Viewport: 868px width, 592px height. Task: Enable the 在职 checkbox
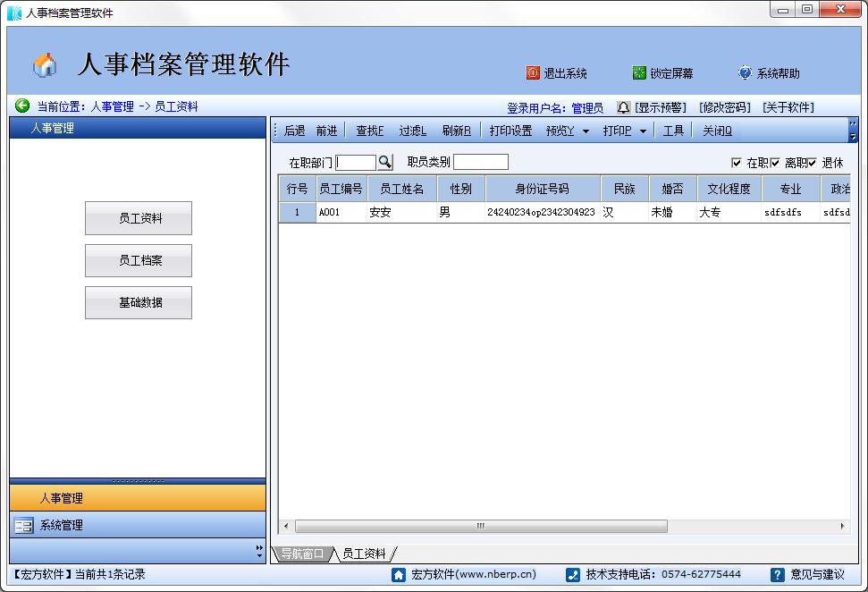coord(735,162)
